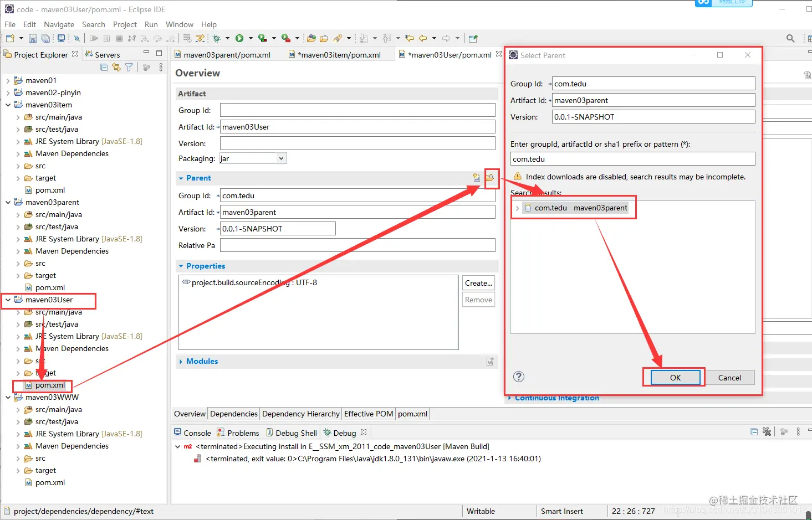812x520 pixels.
Task: Collapse the maven03WWW project node
Action: point(8,397)
